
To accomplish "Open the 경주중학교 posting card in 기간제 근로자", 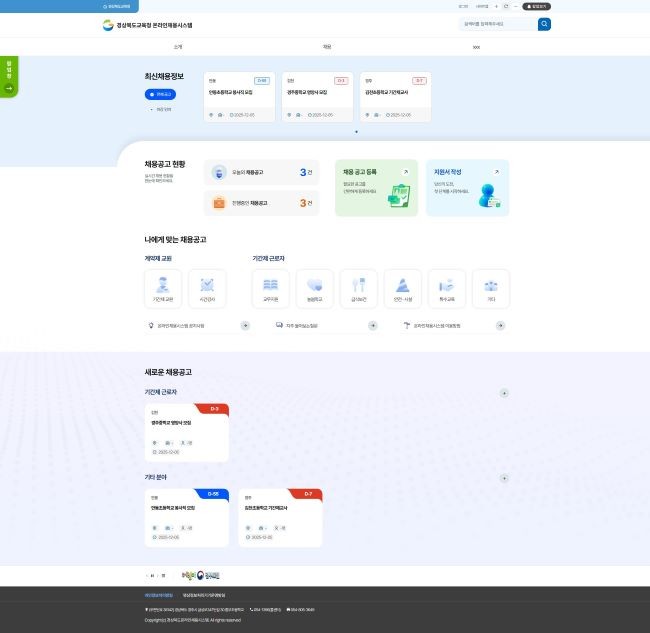I will click(187, 432).
